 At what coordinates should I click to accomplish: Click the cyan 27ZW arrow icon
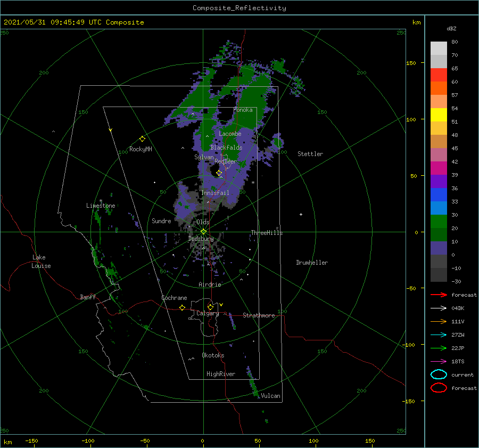(x=439, y=335)
